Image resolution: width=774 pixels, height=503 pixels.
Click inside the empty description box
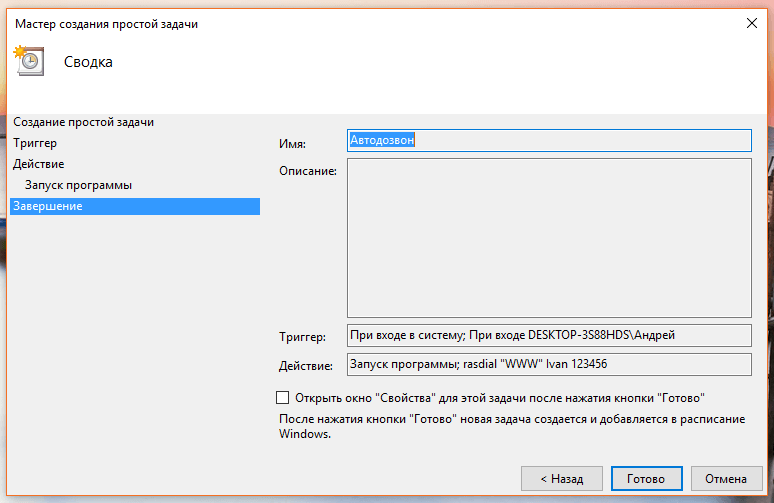click(548, 237)
